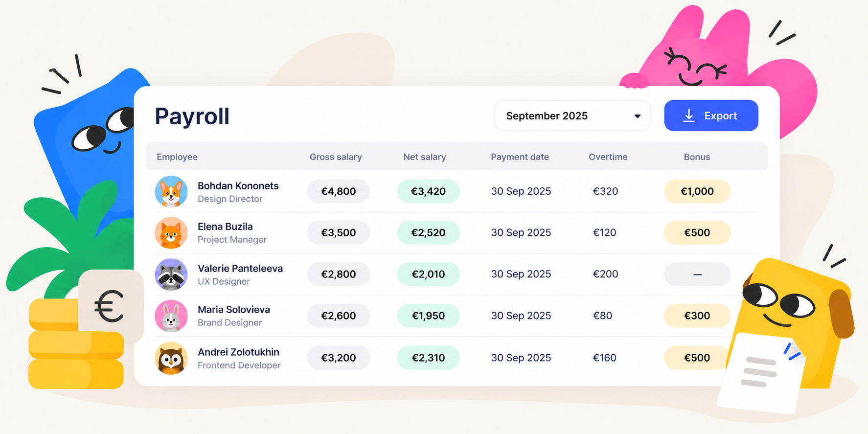Click the euro symbol tile

point(111,306)
